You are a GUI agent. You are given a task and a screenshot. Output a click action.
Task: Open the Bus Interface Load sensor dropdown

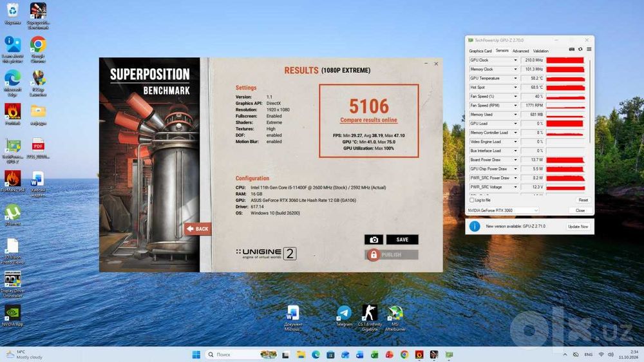[515, 150]
